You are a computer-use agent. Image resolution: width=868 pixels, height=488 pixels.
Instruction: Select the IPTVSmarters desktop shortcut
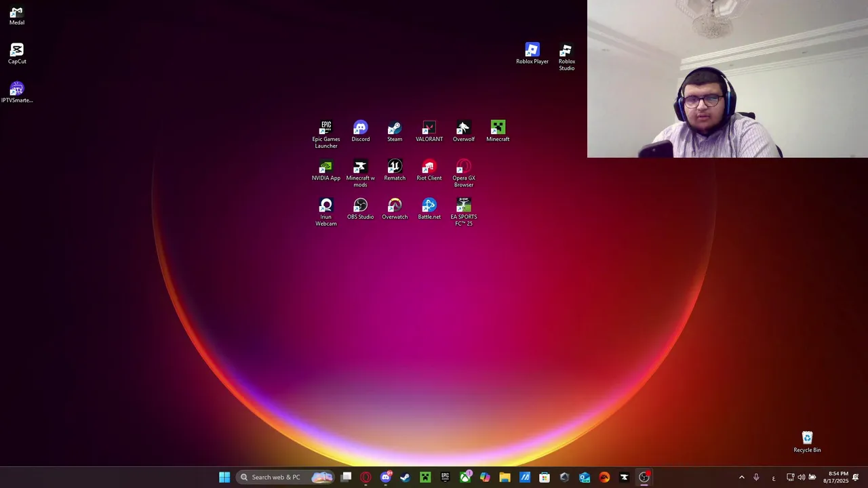17,93
